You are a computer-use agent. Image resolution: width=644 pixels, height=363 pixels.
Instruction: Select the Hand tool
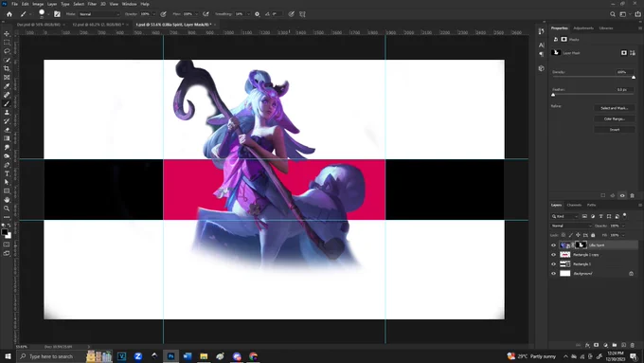click(x=7, y=199)
